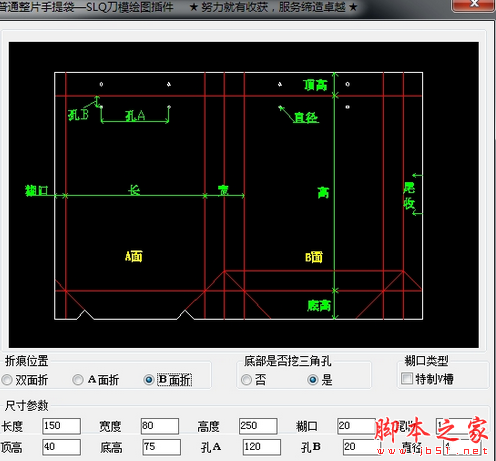Click the 长度 label text

(x=12, y=426)
